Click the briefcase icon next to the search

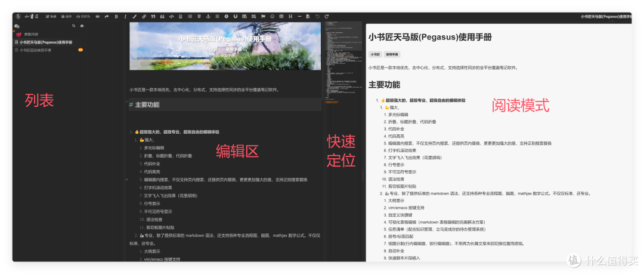click(x=82, y=26)
